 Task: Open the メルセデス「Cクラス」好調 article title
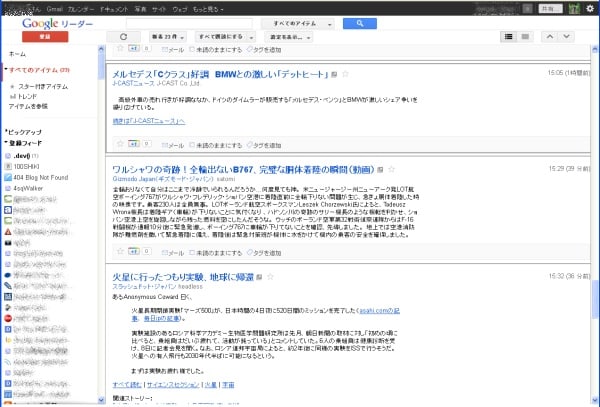coord(220,74)
